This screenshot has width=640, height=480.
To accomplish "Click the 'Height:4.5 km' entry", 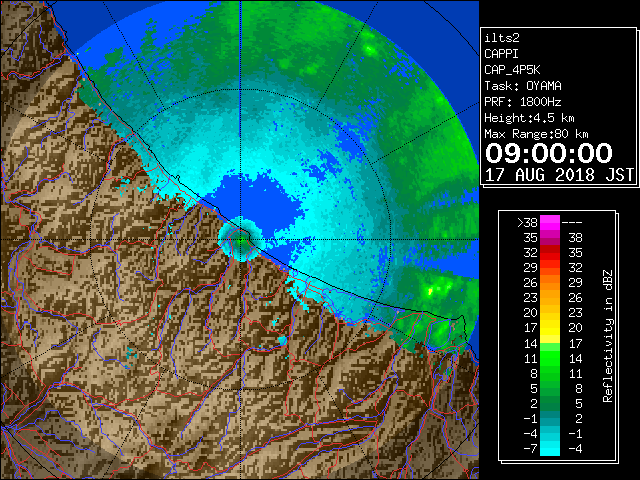I will click(529, 118).
